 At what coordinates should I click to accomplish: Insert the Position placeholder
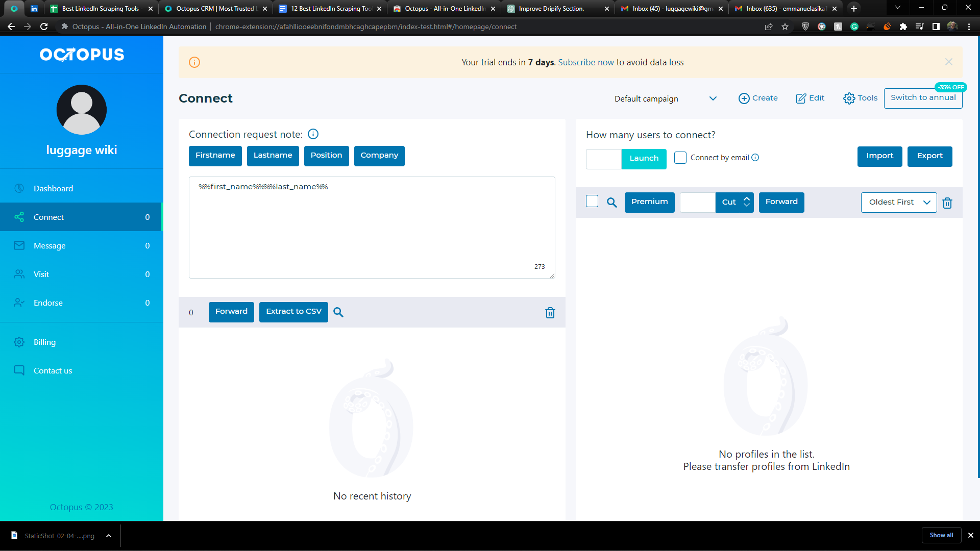coord(327,156)
